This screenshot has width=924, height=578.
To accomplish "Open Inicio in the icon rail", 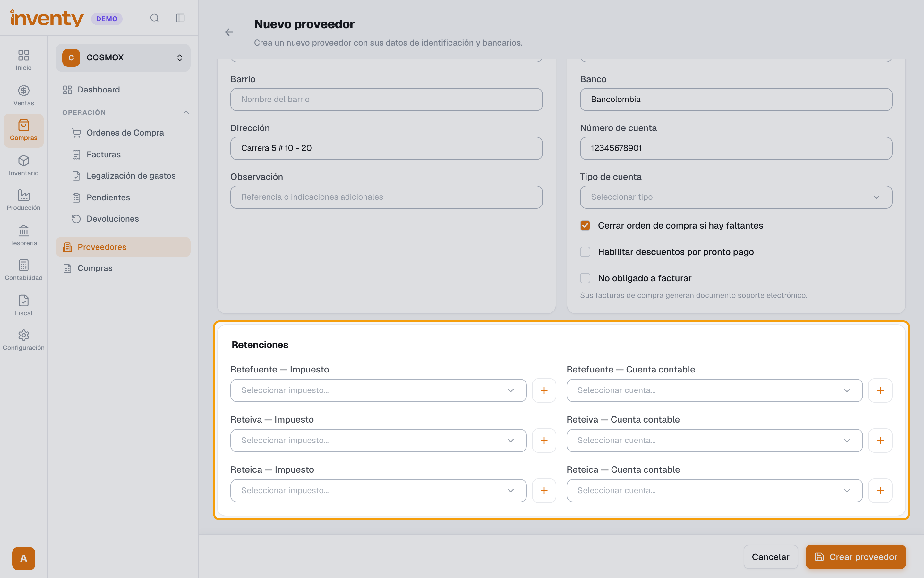I will (x=24, y=60).
